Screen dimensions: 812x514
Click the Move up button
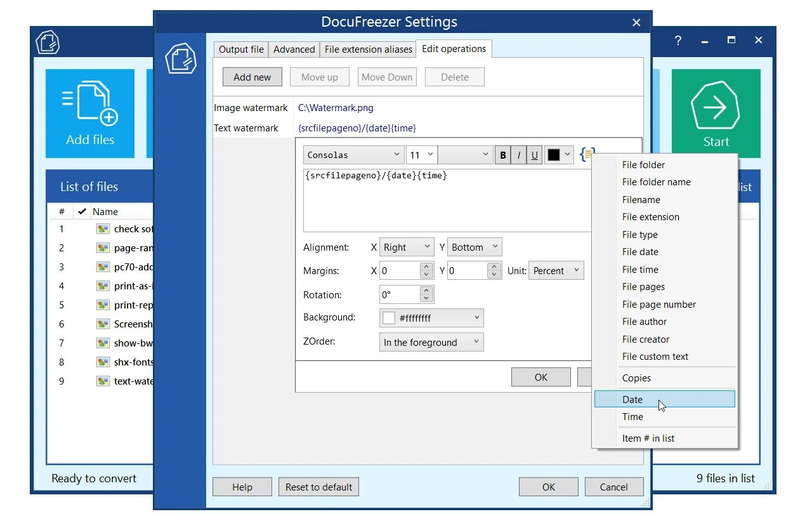point(320,77)
